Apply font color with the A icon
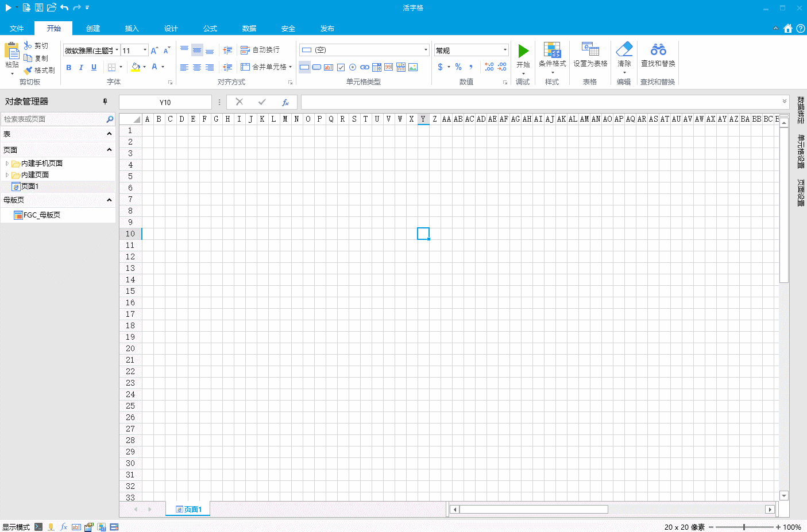This screenshot has height=532, width=807. (154, 67)
